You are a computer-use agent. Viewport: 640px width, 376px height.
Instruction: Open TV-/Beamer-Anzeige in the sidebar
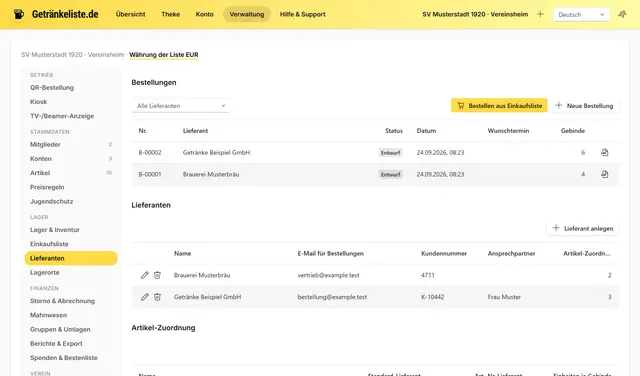click(x=62, y=116)
